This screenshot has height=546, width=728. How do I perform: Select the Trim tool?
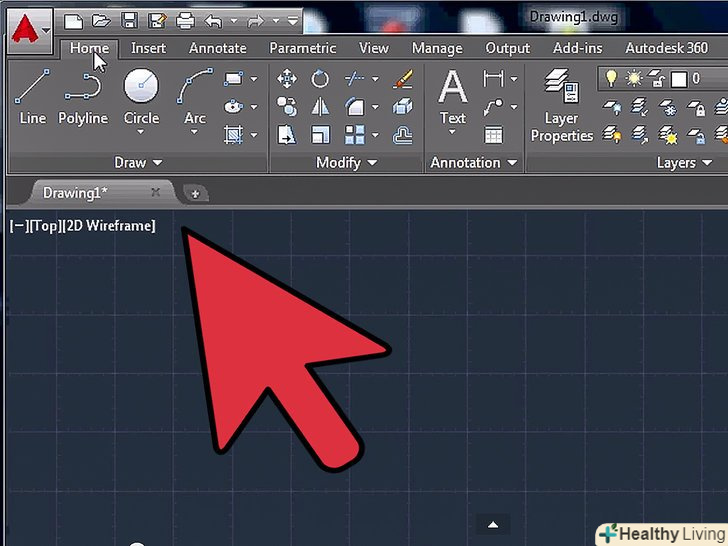tap(354, 79)
